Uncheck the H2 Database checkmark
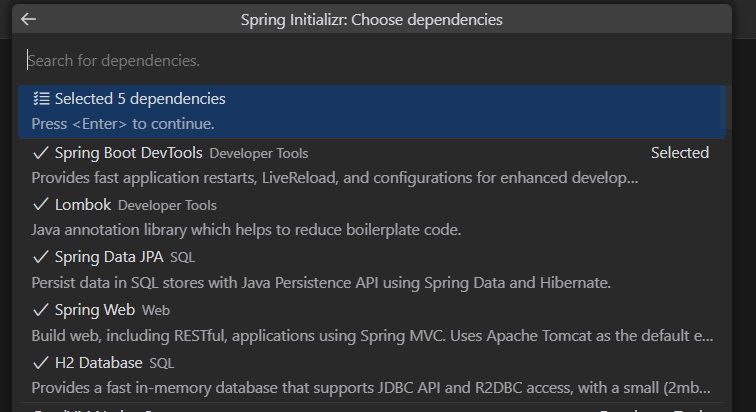Screen dimensions: 756x412 (x=41, y=361)
